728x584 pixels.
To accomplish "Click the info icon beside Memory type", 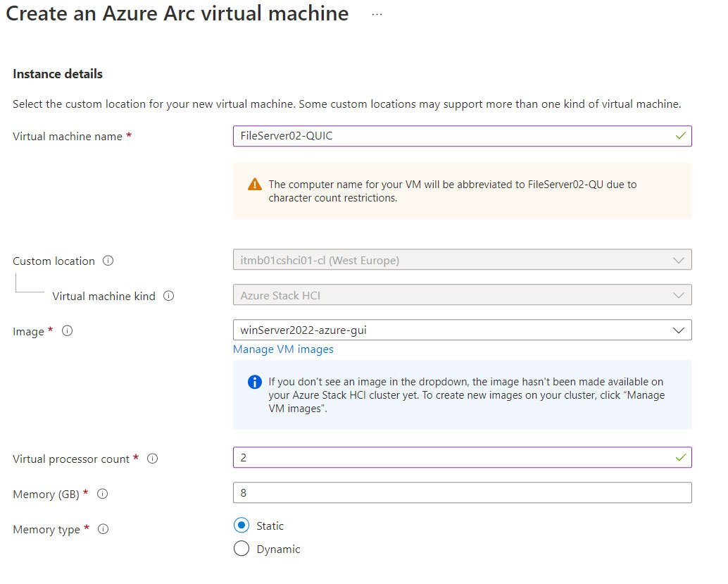I will pyautogui.click(x=103, y=529).
